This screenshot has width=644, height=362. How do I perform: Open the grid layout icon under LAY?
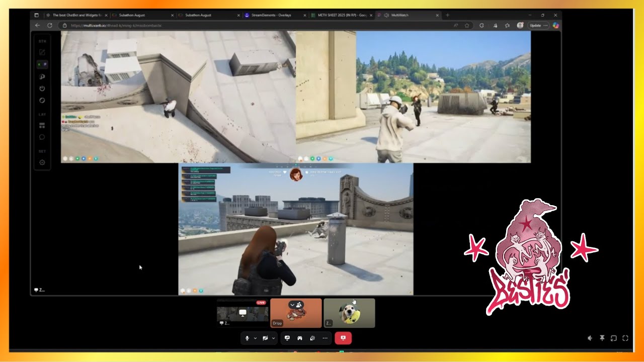(42, 125)
